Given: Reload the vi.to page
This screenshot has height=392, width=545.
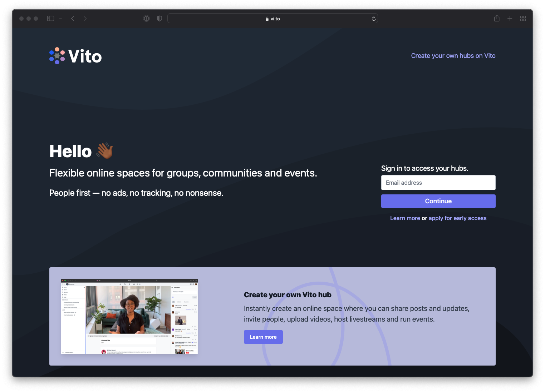Looking at the screenshot, I should click(x=373, y=18).
